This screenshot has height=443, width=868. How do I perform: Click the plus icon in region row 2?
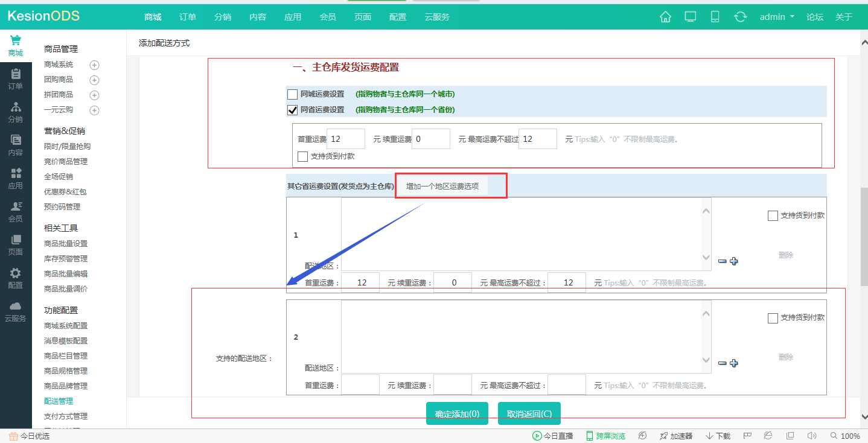734,363
